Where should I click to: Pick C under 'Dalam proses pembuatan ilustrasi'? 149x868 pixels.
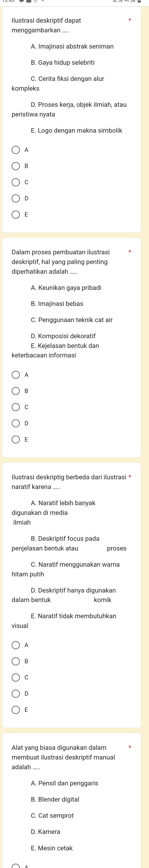(16, 407)
